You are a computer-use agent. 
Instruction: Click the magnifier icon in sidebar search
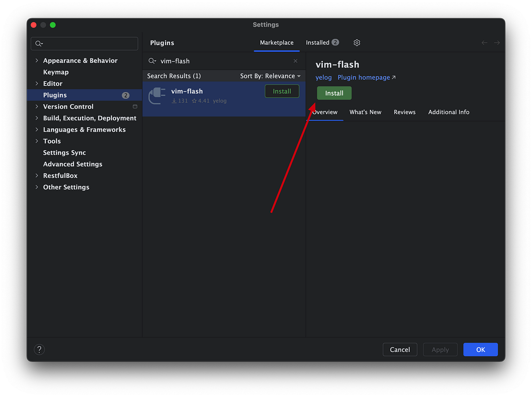(x=39, y=43)
